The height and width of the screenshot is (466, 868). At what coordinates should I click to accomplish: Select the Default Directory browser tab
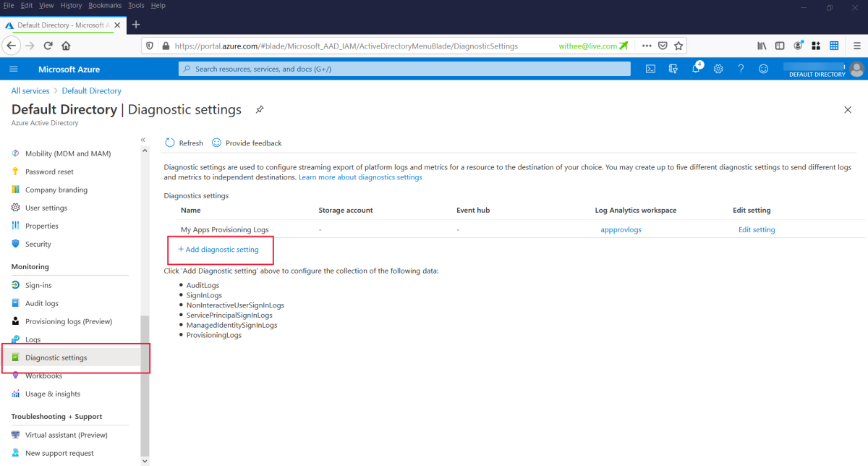pos(63,25)
